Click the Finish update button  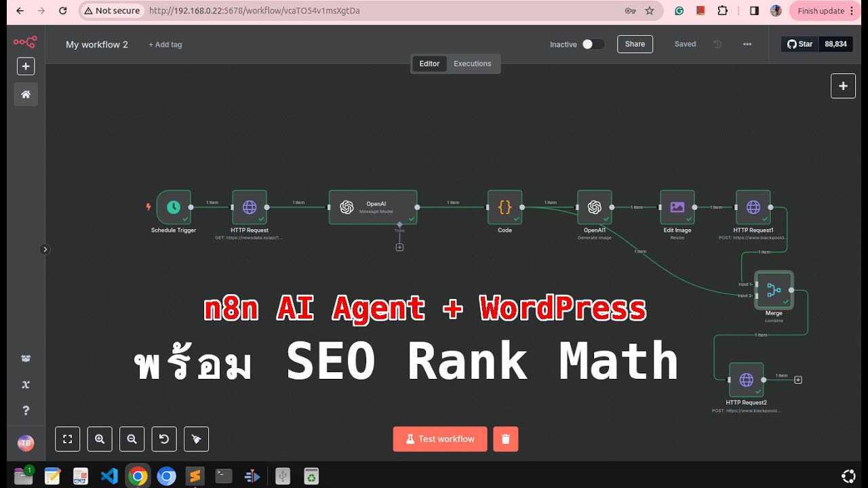point(825,11)
